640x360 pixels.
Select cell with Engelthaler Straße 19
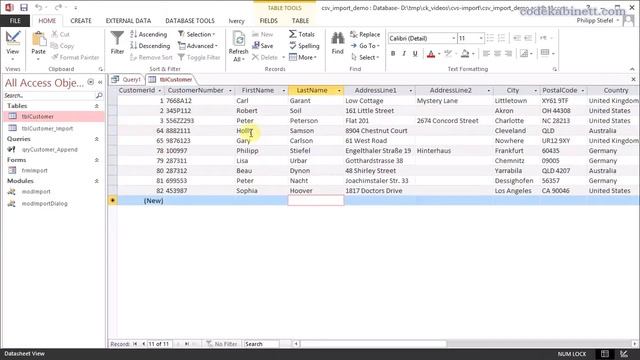coord(380,151)
